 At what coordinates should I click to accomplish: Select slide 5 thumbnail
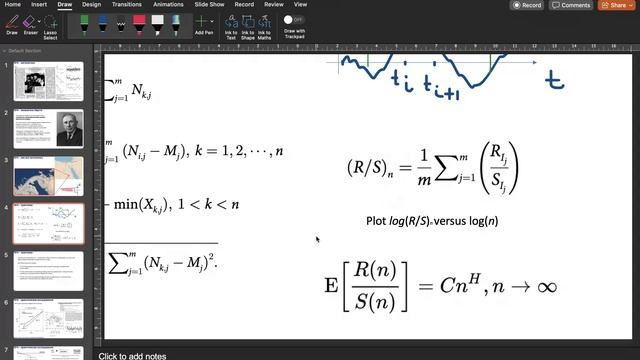tap(48, 271)
